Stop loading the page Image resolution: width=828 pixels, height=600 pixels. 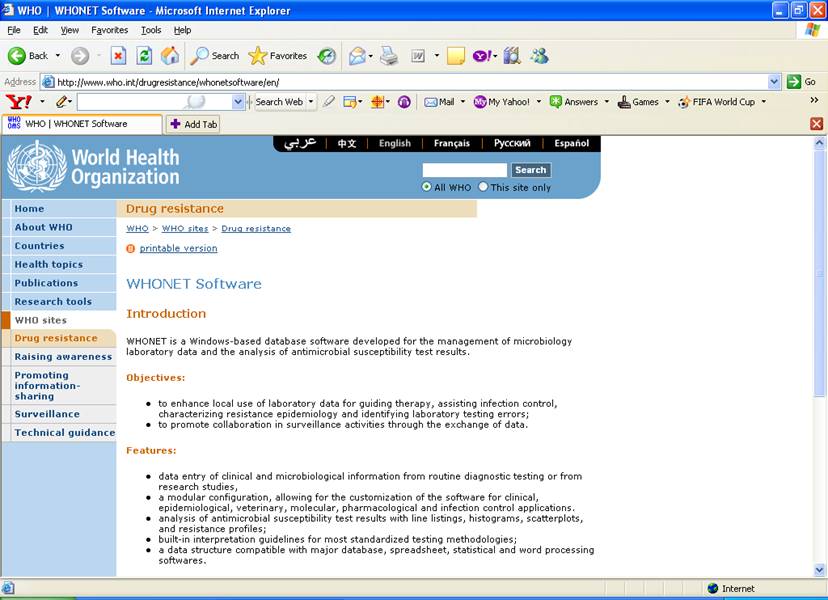click(117, 55)
